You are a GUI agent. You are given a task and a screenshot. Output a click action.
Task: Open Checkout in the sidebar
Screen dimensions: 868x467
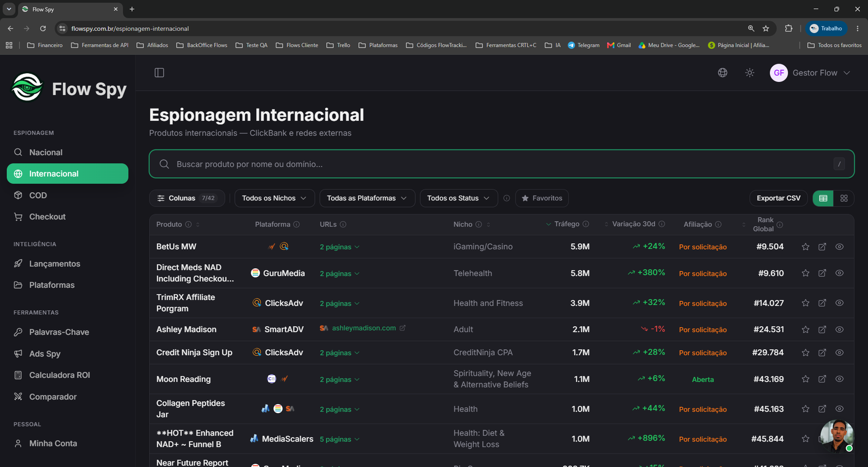tap(67, 217)
